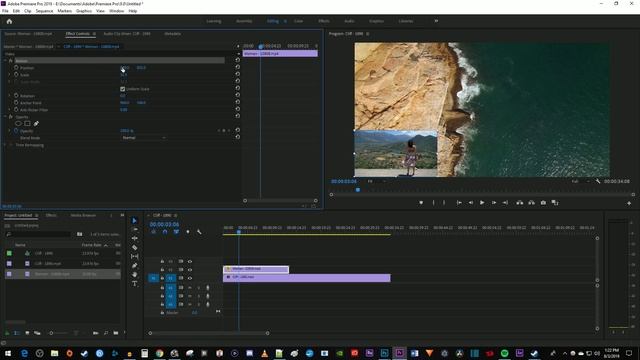Click the Comparison View button in the Program Monitor
Screen dimensions: 640x360
click(555, 202)
